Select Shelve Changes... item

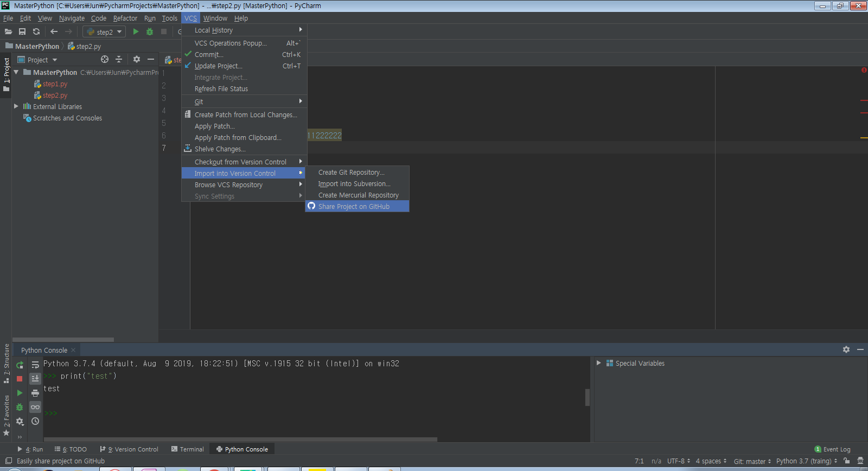pos(244,149)
